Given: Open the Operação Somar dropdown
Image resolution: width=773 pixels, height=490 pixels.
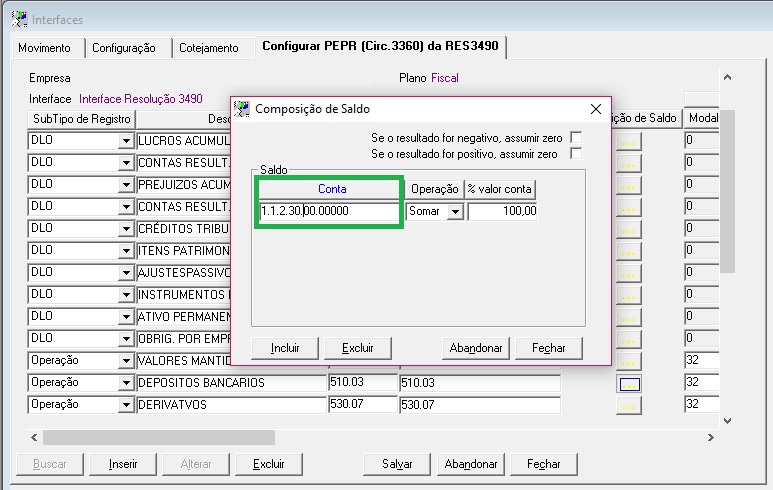Looking at the screenshot, I should [x=456, y=211].
